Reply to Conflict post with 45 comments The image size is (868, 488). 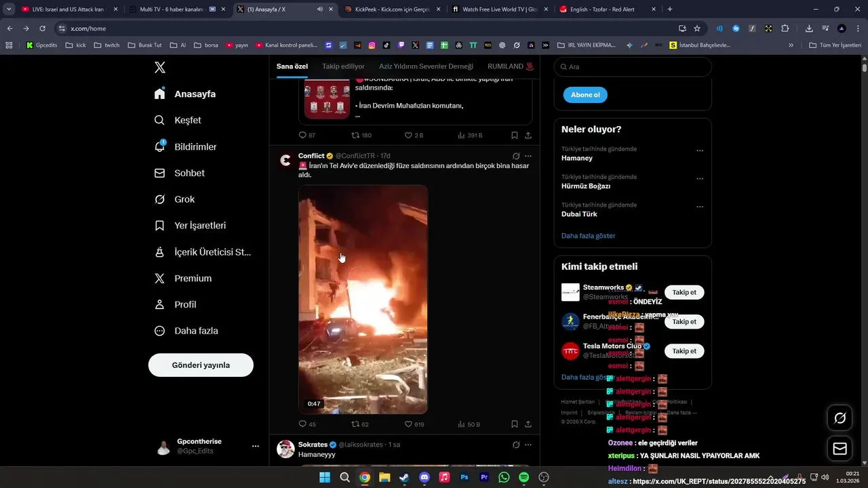click(307, 424)
